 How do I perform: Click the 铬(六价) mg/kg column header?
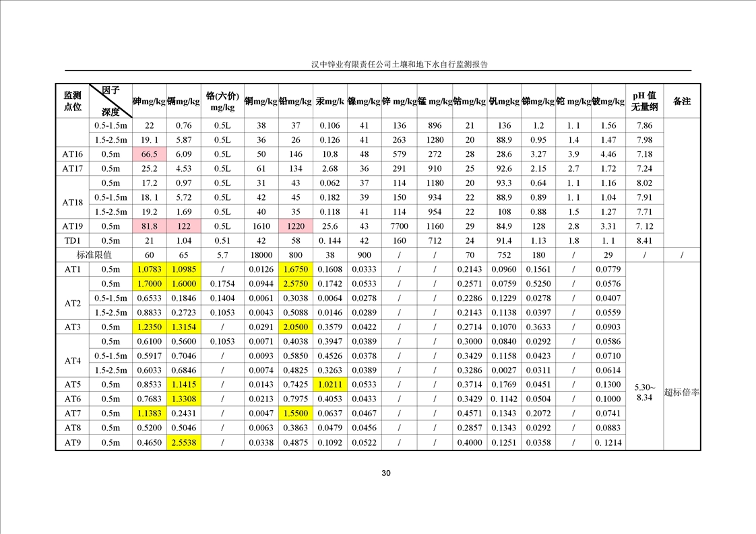click(x=222, y=101)
